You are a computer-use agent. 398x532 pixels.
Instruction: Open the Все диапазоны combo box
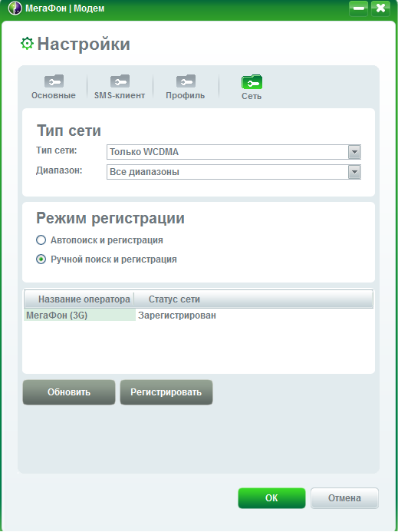pos(234,172)
